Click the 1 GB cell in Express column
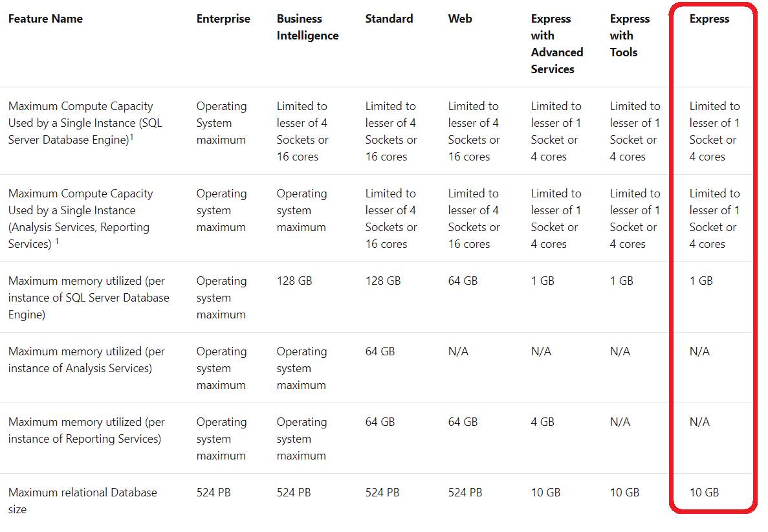This screenshot has height=532, width=768. (x=701, y=281)
